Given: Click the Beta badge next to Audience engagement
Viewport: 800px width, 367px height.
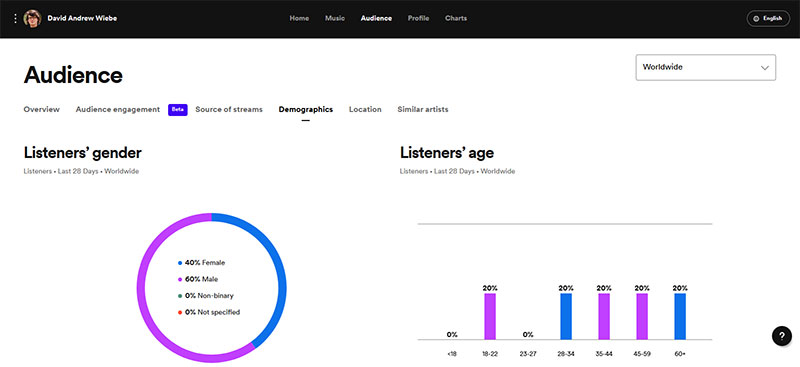Looking at the screenshot, I should pos(178,110).
